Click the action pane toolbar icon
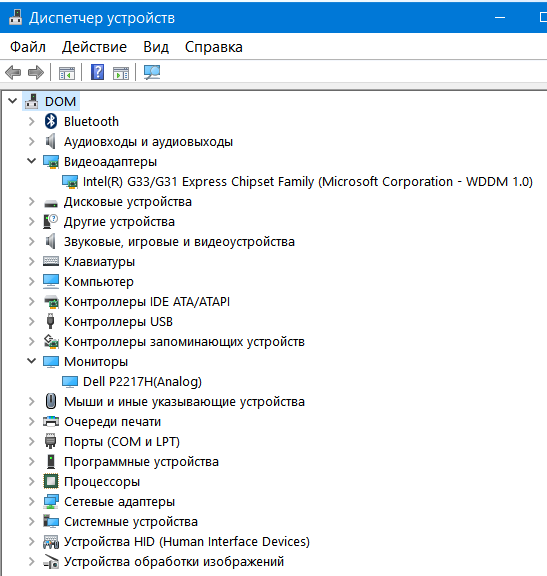Image resolution: width=547 pixels, height=576 pixels. [x=121, y=73]
